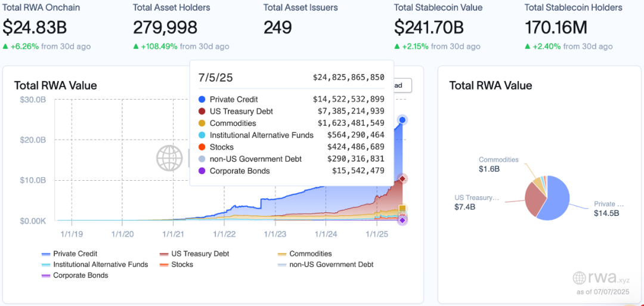
Task: Toggle Corporate Bonds series in the bottom legend
Action: 75,275
